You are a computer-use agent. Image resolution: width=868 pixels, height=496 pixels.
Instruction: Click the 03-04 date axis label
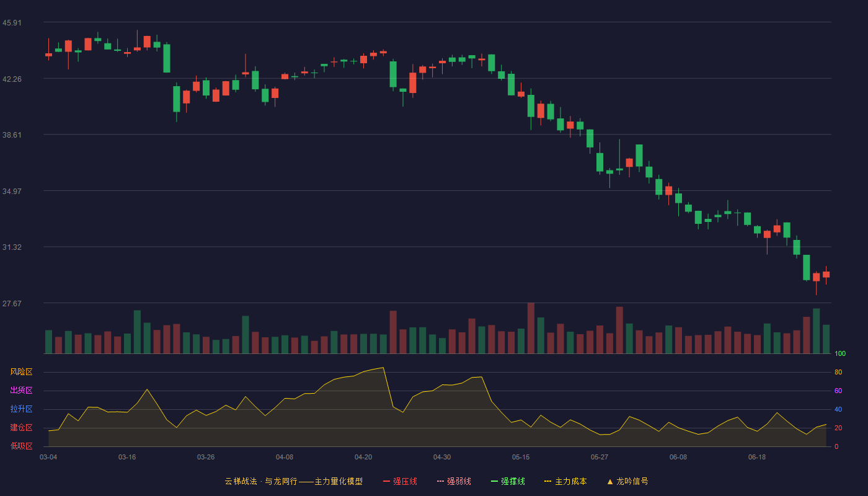48,457
